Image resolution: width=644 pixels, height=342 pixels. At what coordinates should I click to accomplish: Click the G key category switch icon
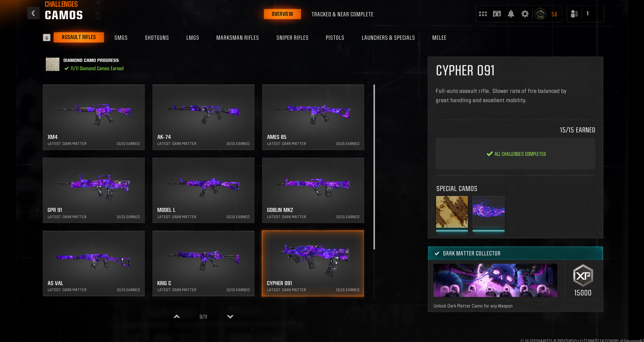[x=47, y=38]
